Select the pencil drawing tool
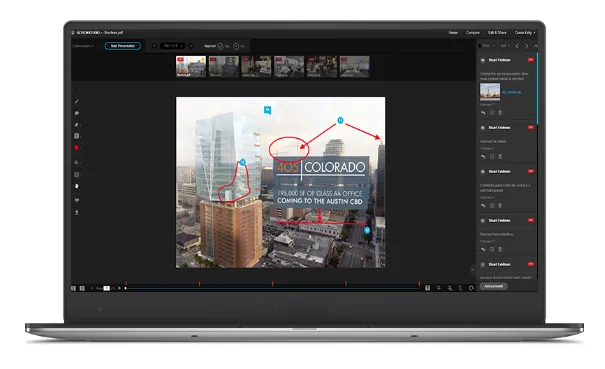The image size is (605, 369). 77,101
